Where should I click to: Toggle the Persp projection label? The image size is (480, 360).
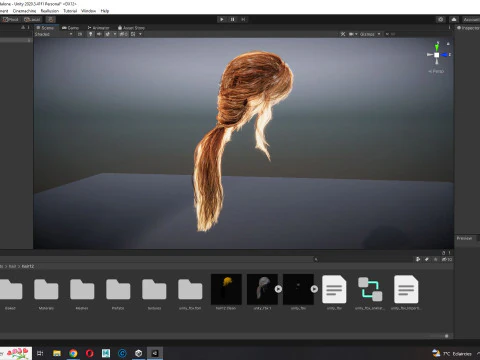pyautogui.click(x=436, y=71)
